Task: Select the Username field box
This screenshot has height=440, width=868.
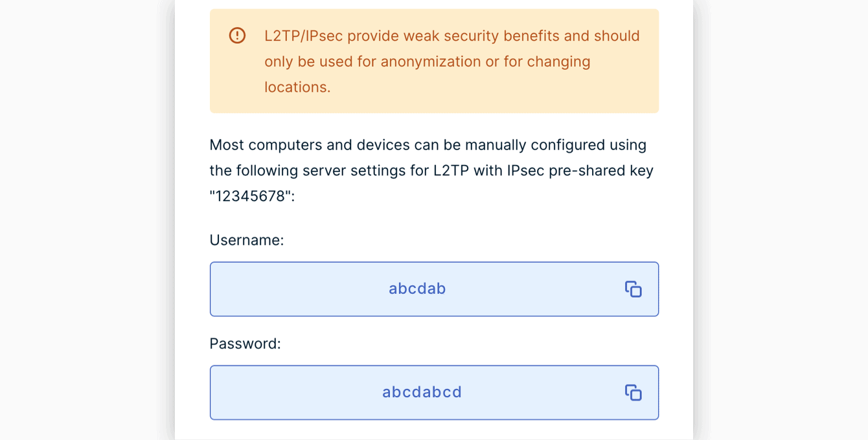Action: (x=434, y=289)
